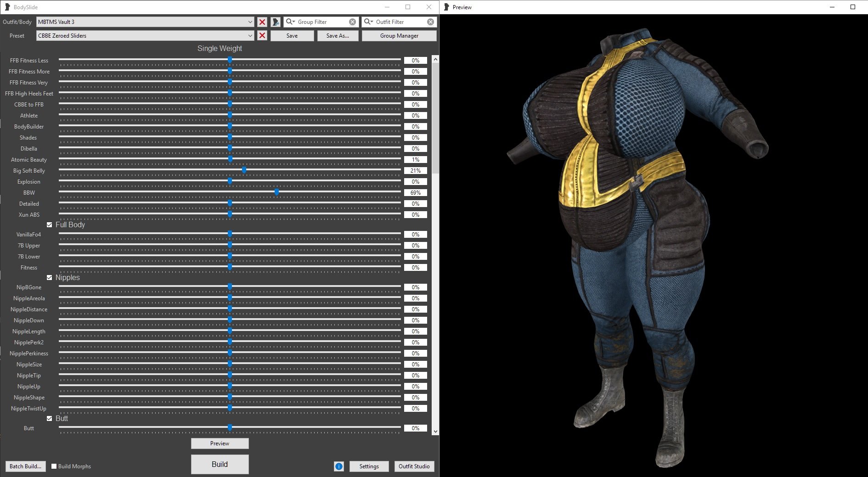The height and width of the screenshot is (477, 868).
Task: Click the red X beside the Preset dropdown
Action: [x=262, y=36]
